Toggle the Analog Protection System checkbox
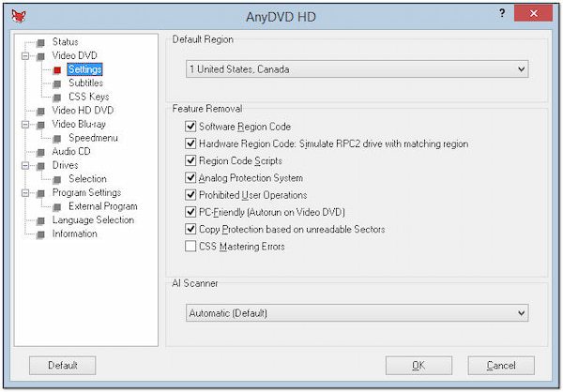 190,177
